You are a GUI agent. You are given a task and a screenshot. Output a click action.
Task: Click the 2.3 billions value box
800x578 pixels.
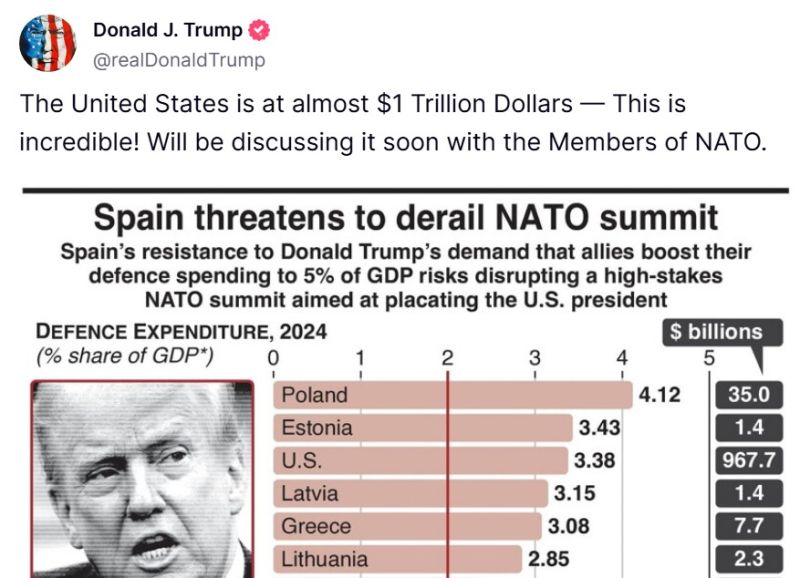(x=748, y=559)
